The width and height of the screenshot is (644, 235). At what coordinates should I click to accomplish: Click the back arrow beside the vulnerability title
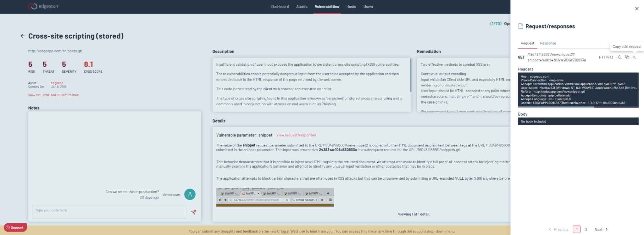[22, 36]
